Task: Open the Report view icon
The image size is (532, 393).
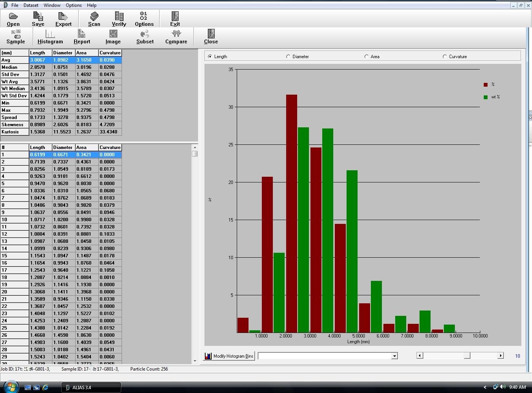Action: click(82, 34)
